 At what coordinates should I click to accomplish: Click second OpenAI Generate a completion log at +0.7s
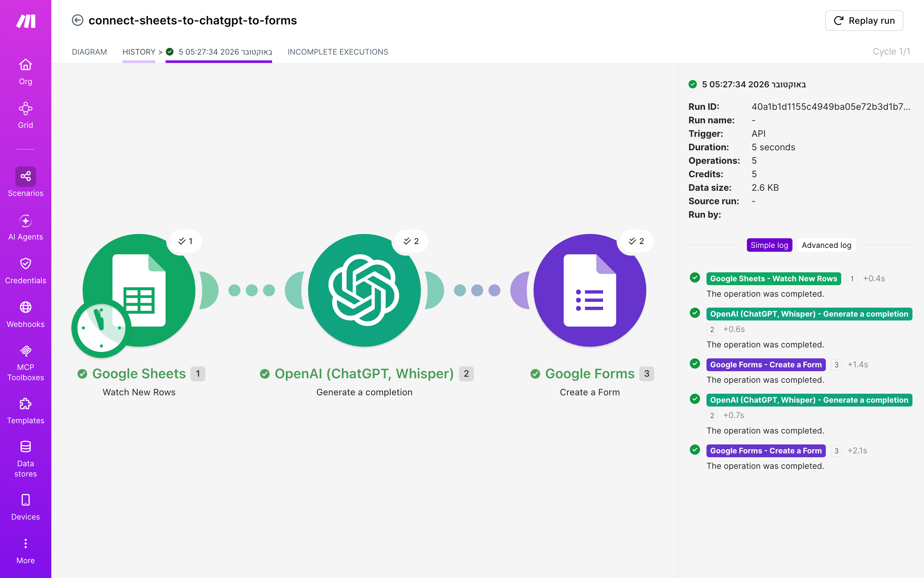(809, 400)
